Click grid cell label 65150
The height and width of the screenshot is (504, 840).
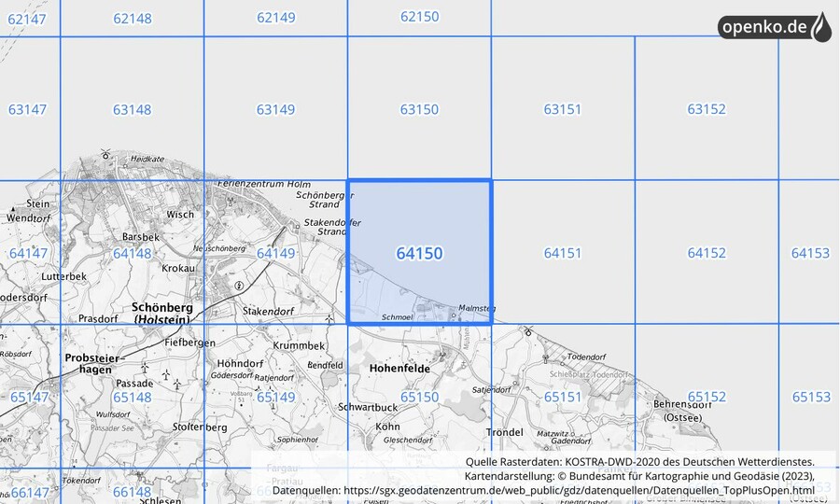tap(419, 397)
